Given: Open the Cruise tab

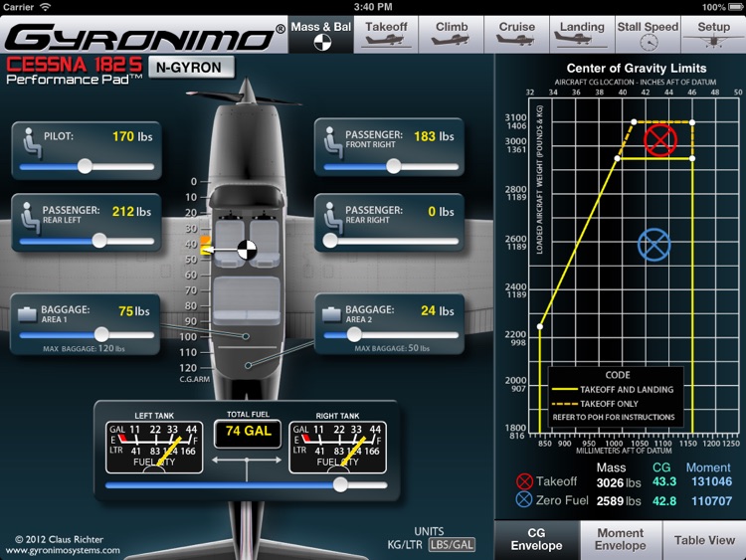Looking at the screenshot, I should 516,35.
